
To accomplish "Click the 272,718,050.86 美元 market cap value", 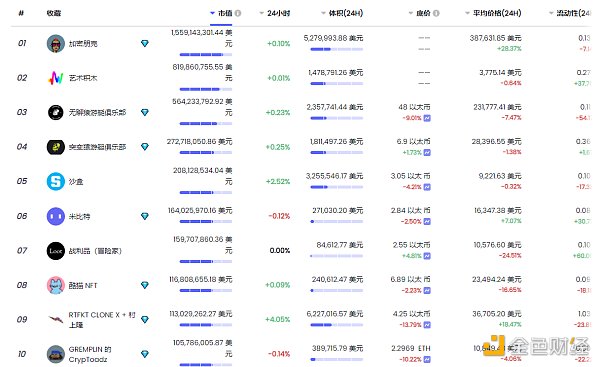I will coord(199,142).
